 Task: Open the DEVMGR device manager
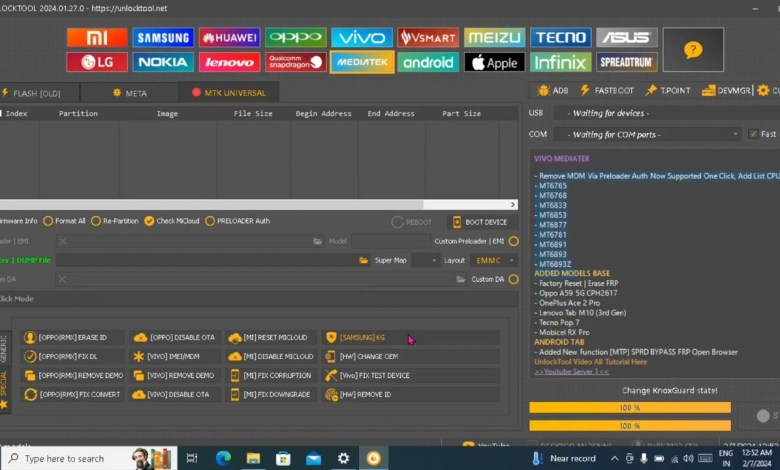coord(726,91)
